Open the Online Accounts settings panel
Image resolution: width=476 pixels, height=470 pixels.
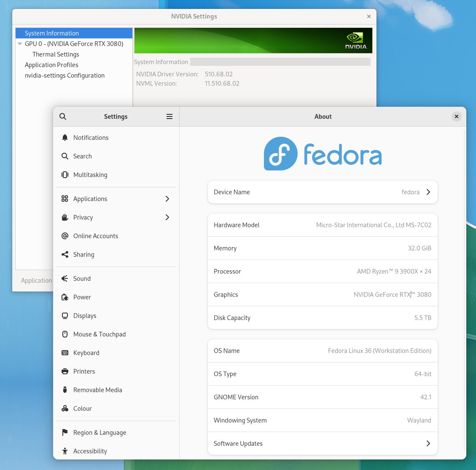point(116,236)
